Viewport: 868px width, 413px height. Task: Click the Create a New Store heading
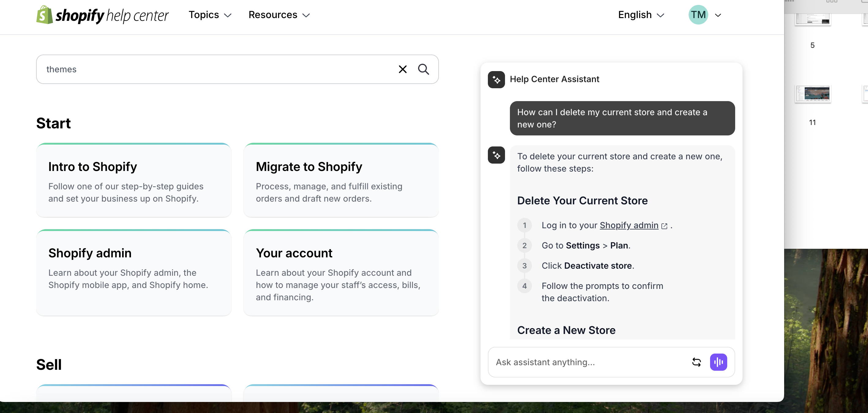click(x=566, y=330)
